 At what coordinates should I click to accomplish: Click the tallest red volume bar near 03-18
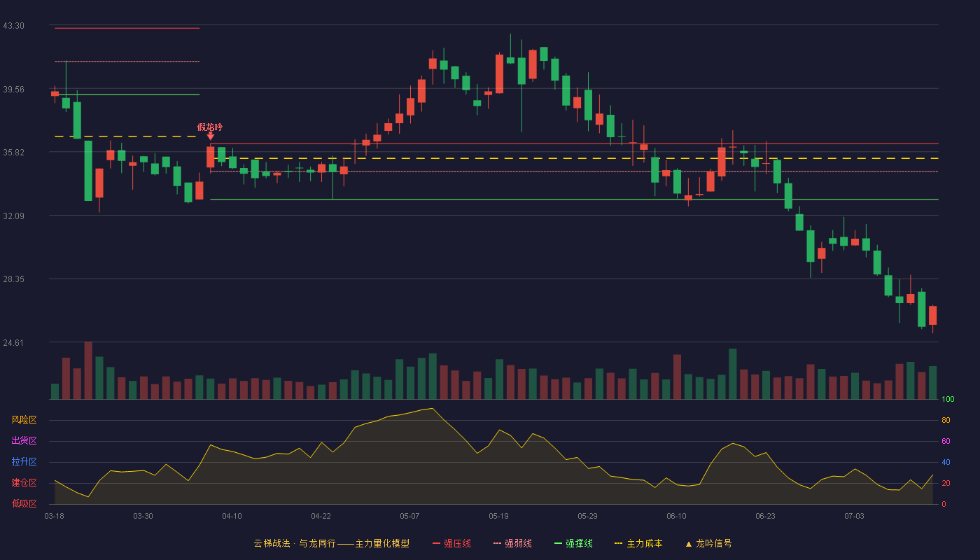coord(88,370)
